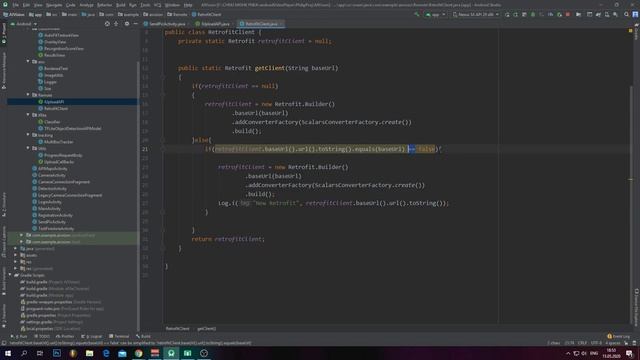Open the Event Log
This screenshot has height=360, width=640.
[619, 336]
